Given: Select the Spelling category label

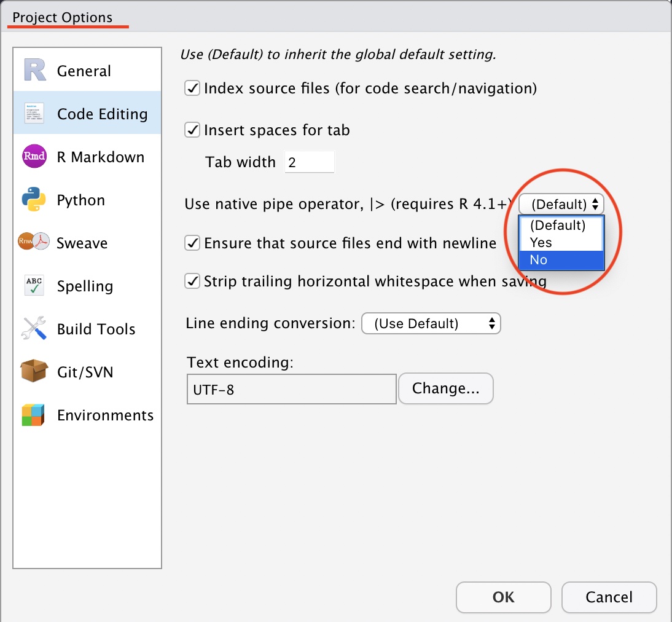Looking at the screenshot, I should coord(85,285).
